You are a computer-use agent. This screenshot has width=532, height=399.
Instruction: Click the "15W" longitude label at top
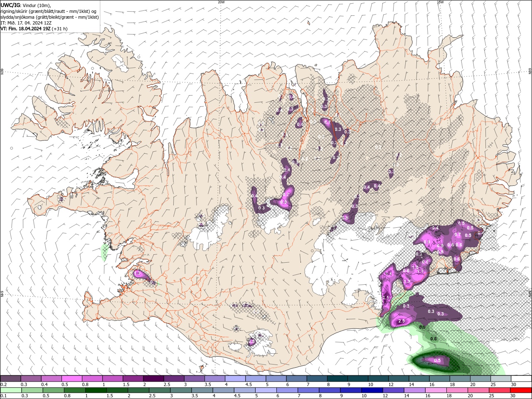tap(440, 2)
